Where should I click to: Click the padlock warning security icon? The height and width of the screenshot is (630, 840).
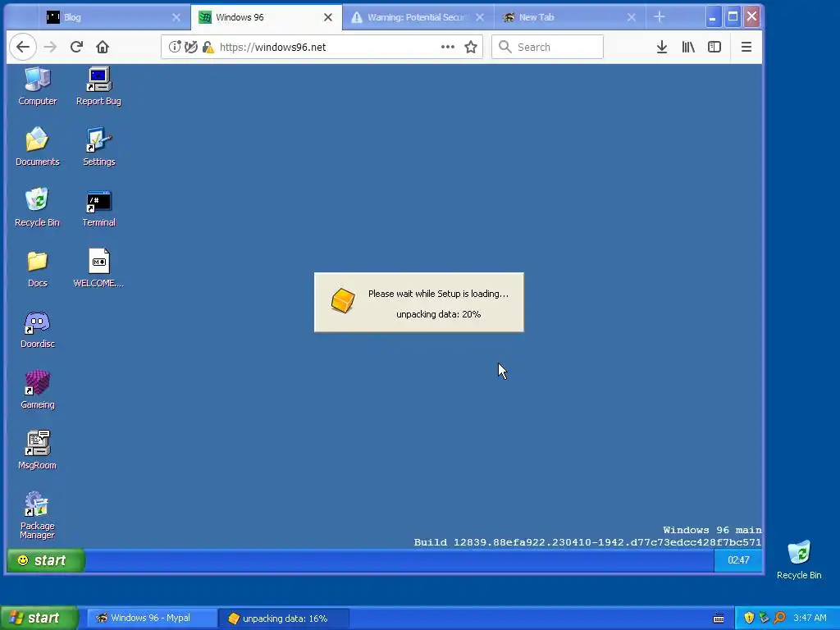208,47
